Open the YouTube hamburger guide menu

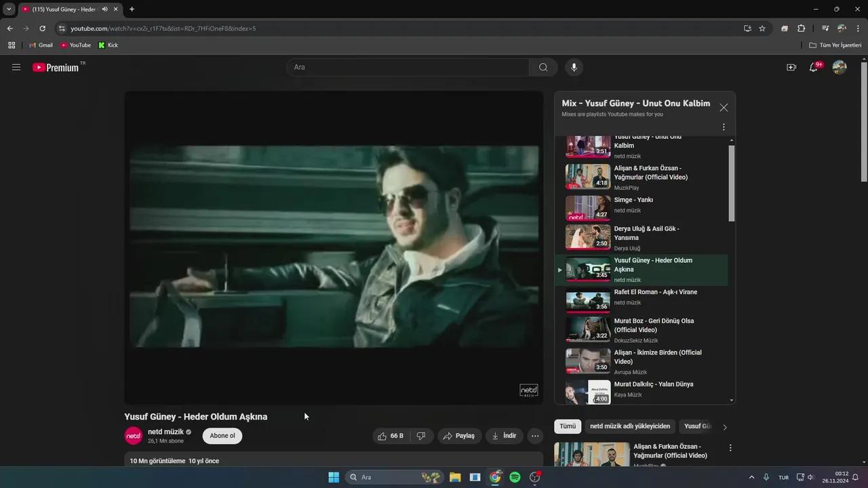[16, 67]
